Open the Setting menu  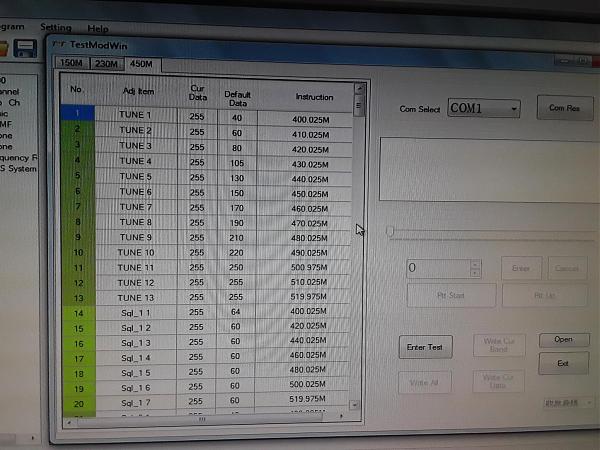coord(55,28)
